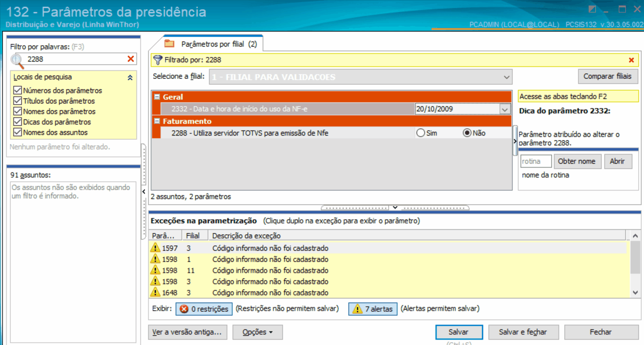The width and height of the screenshot is (644, 345).
Task: Collapse left panel with the splitter arrow
Action: 144,191
